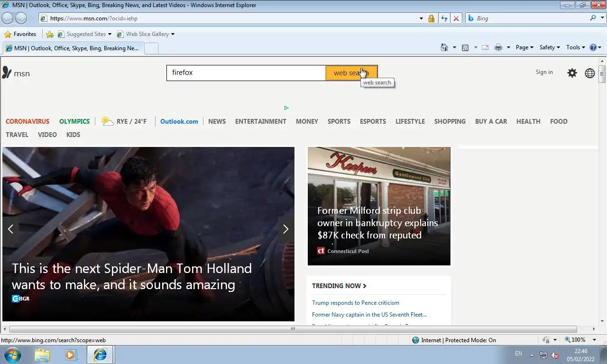Image resolution: width=607 pixels, height=364 pixels.
Task: Click the AdChoices triangle icon
Action: point(286,108)
